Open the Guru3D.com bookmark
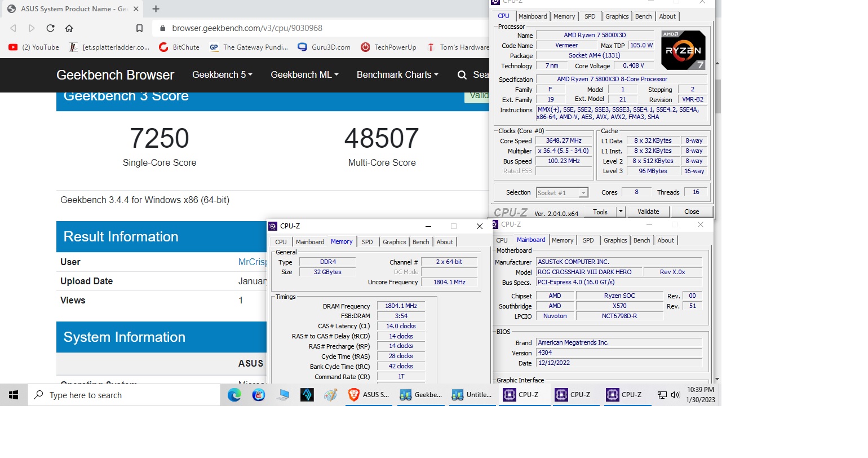Image resolution: width=868 pixels, height=458 pixels. click(324, 47)
